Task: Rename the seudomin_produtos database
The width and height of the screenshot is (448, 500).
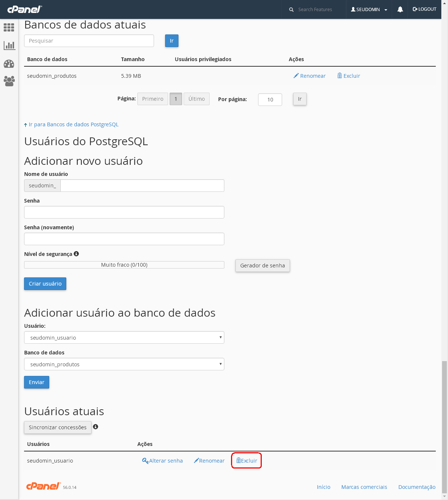Action: point(310,76)
